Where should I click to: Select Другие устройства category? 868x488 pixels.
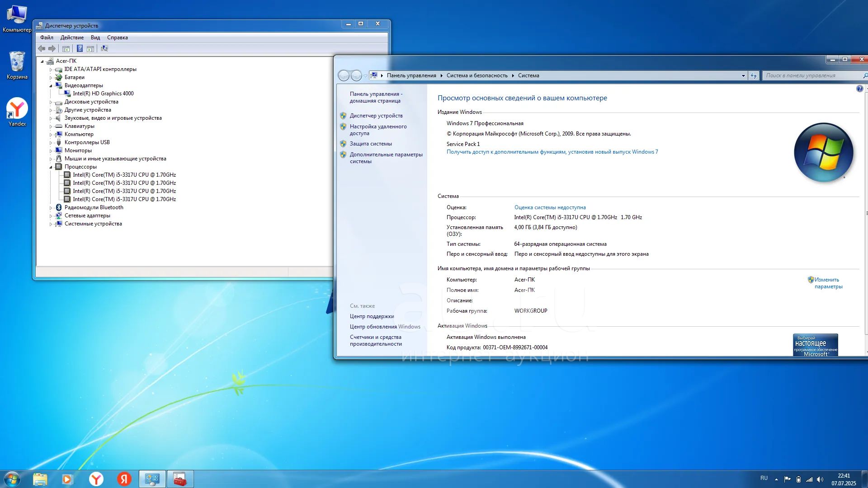point(88,110)
